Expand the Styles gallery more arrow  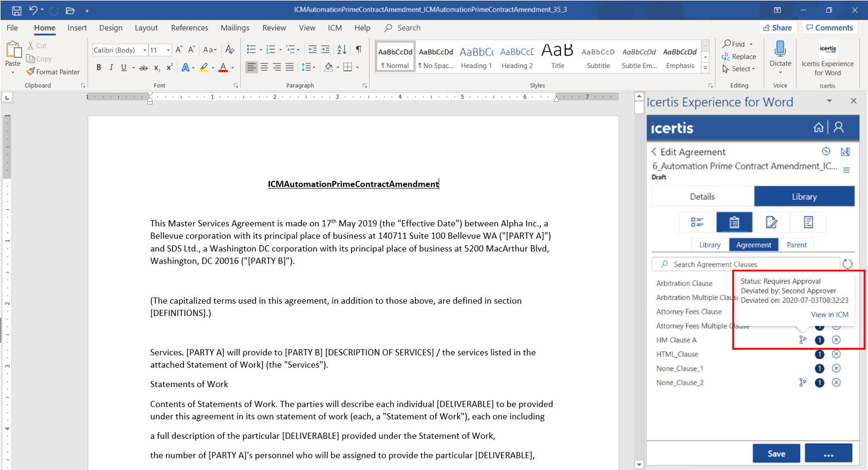[705, 68]
